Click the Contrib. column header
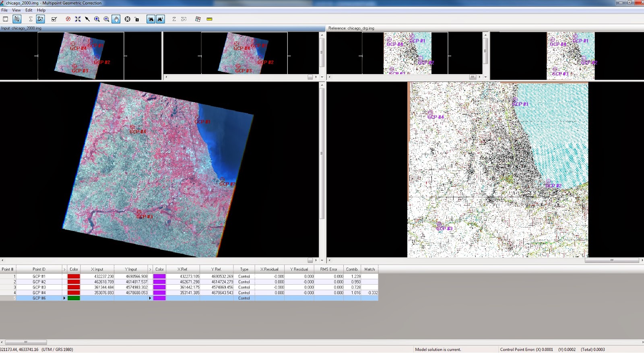The height and width of the screenshot is (353, 644). tap(352, 269)
